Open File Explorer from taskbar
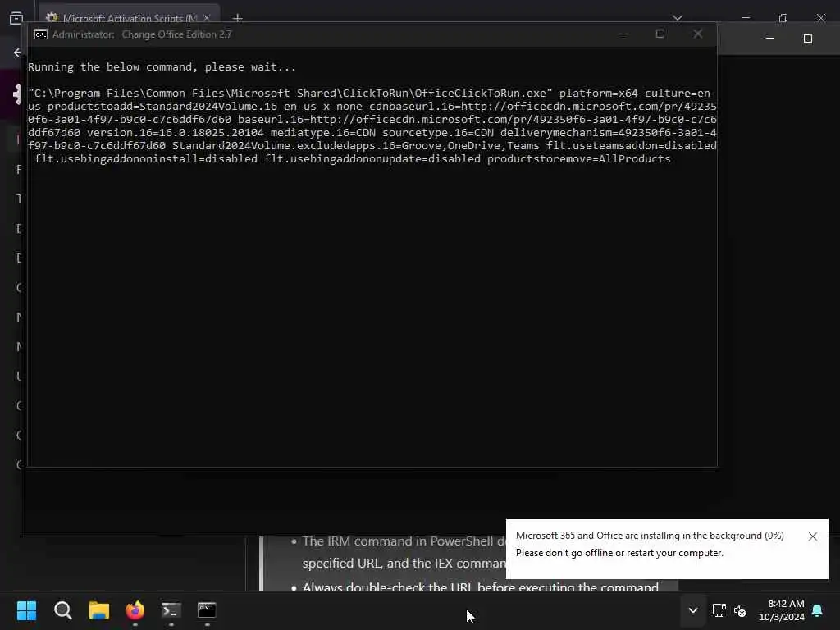Viewport: 840px width, 630px height. (99, 610)
